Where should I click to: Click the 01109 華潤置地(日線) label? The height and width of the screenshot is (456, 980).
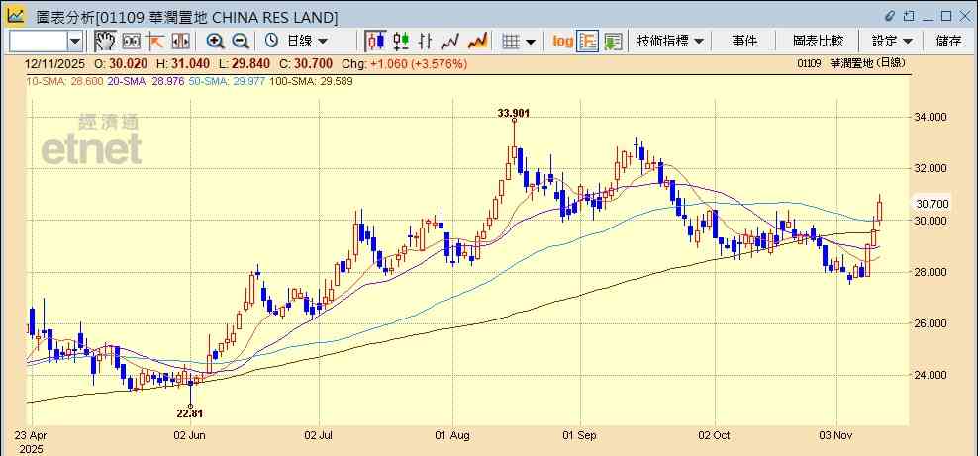click(x=851, y=63)
